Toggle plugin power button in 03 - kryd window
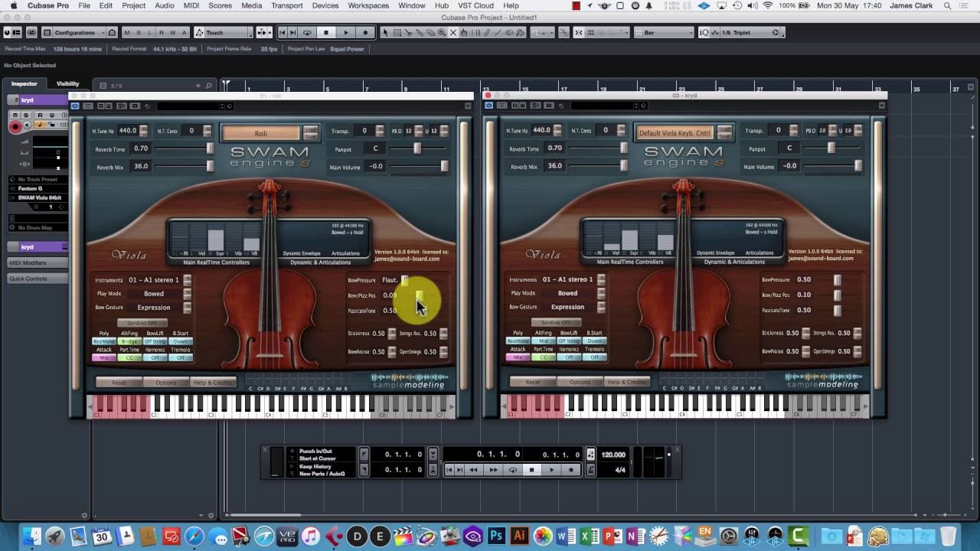The height and width of the screenshot is (551, 980). click(488, 106)
